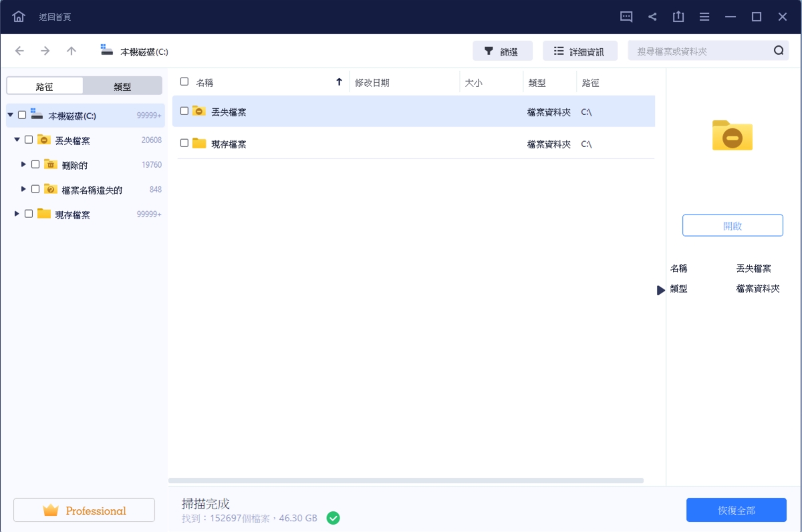Toggle the select-all checkbox in header
The image size is (802, 532).
pyautogui.click(x=184, y=82)
